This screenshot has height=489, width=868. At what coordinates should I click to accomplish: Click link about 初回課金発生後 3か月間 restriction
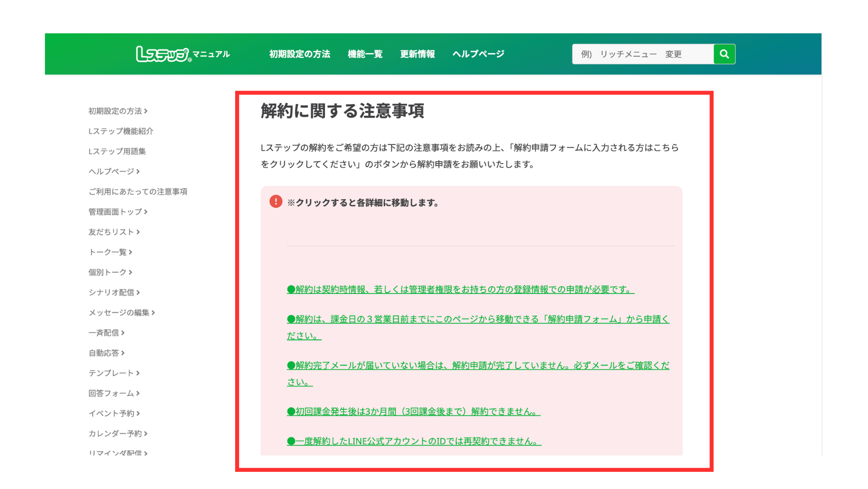[413, 412]
